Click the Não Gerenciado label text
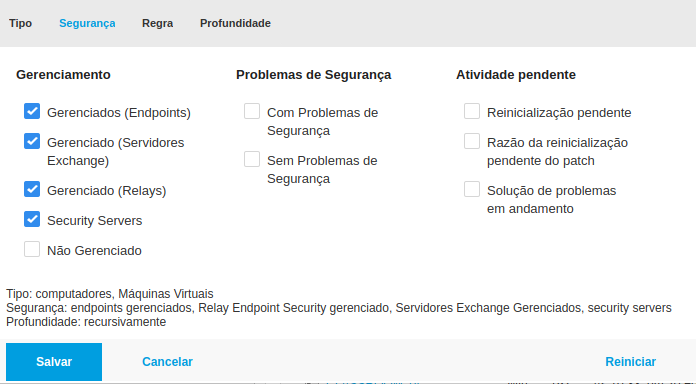The width and height of the screenshot is (696, 384). click(x=94, y=251)
